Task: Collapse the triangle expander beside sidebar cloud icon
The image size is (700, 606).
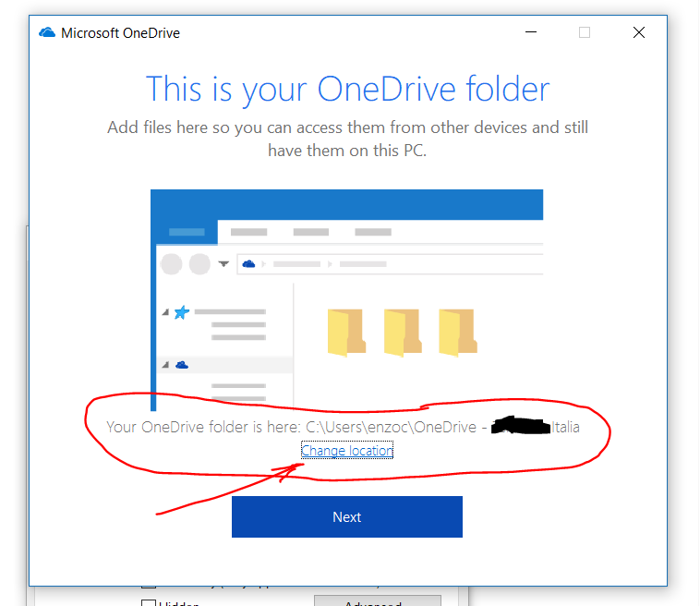Action: tap(165, 365)
